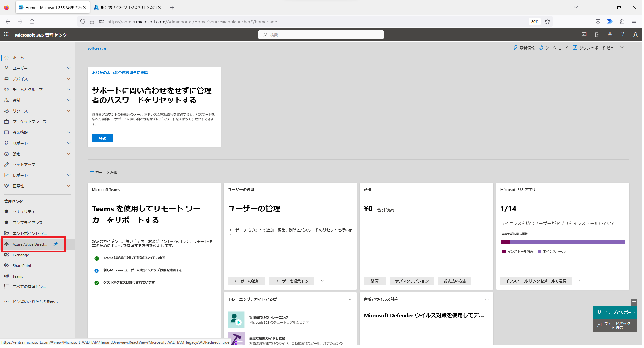The width and height of the screenshot is (644, 348).
Task: Click the softcreatre tenant link
Action: point(97,48)
